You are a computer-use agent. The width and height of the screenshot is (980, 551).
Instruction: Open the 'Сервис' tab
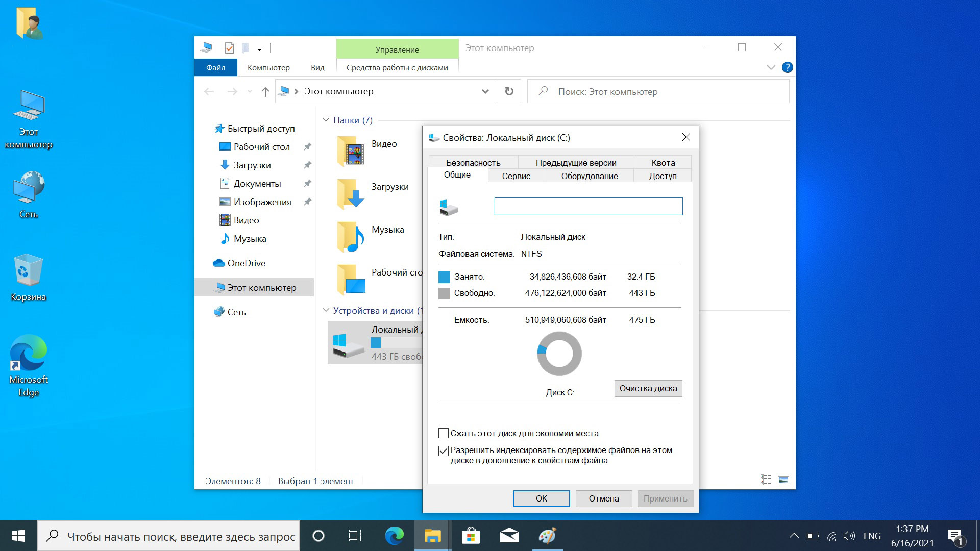pyautogui.click(x=516, y=176)
